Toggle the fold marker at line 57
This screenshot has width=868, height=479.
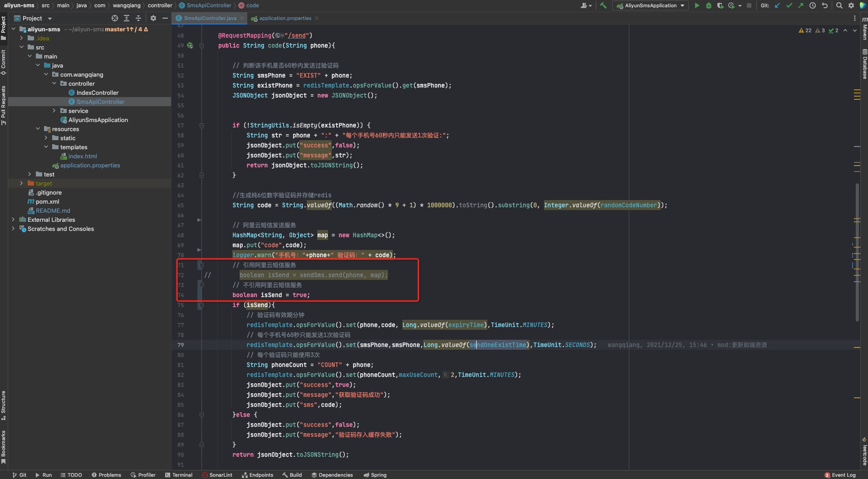(x=201, y=125)
